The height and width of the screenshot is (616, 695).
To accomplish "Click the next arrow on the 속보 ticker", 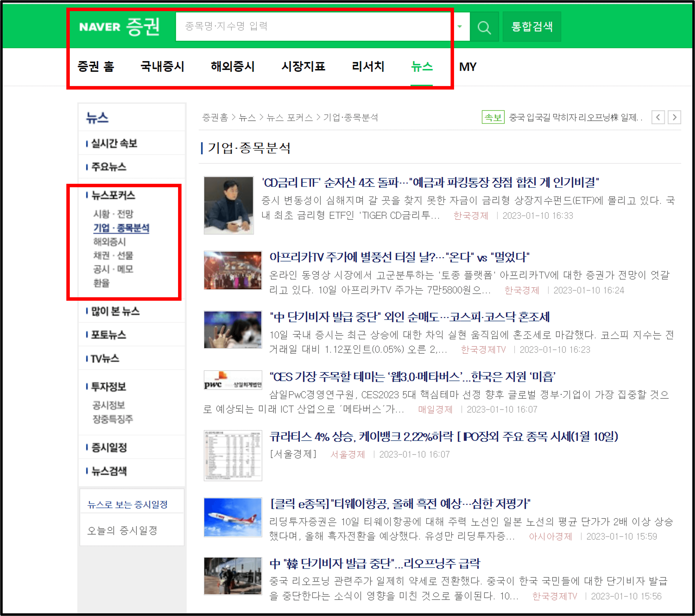I will tap(675, 117).
